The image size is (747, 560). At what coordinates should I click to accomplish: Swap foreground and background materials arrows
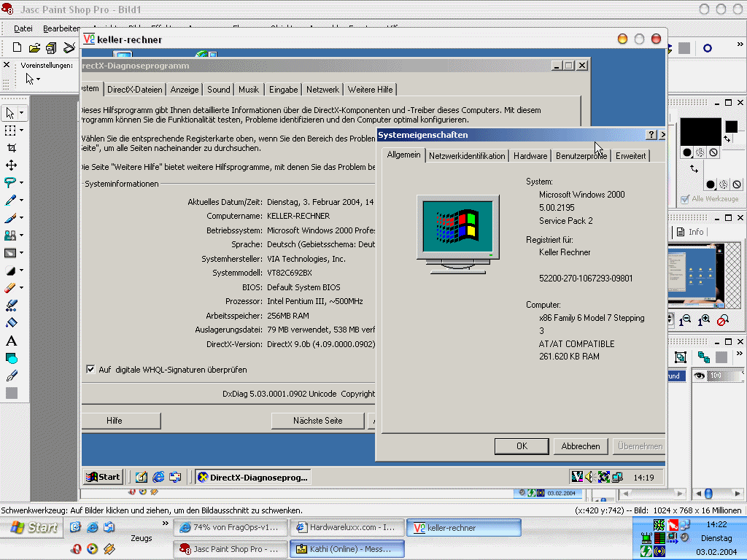(694, 168)
